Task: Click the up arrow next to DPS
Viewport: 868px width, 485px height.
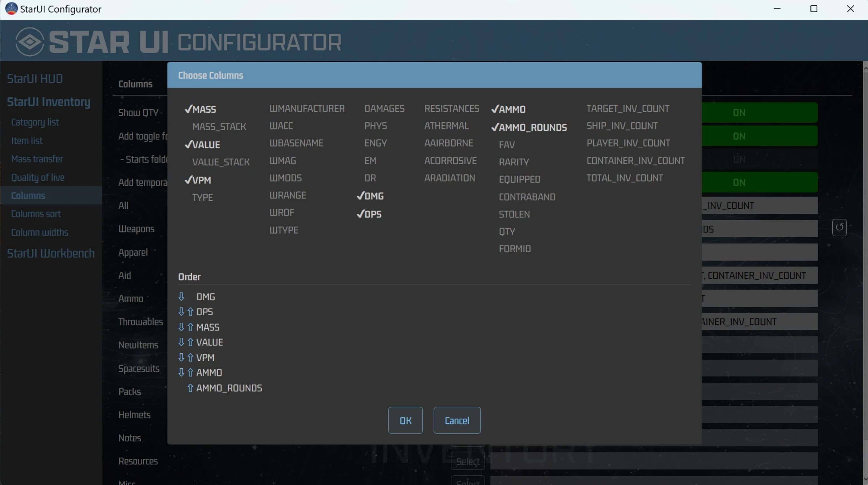Action: tap(190, 312)
